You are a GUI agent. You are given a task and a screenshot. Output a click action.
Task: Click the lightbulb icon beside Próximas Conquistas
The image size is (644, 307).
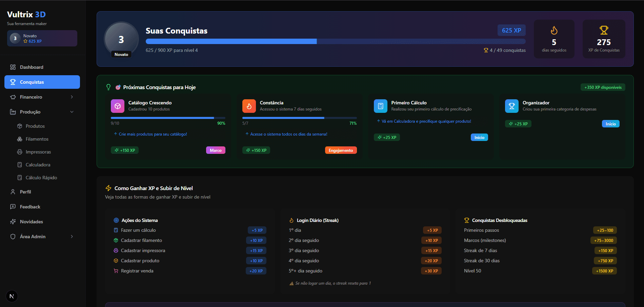point(108,87)
